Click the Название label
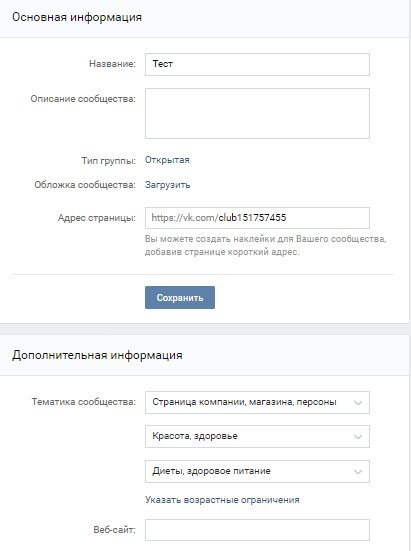Viewport: 411px width, 551px height. [x=112, y=64]
